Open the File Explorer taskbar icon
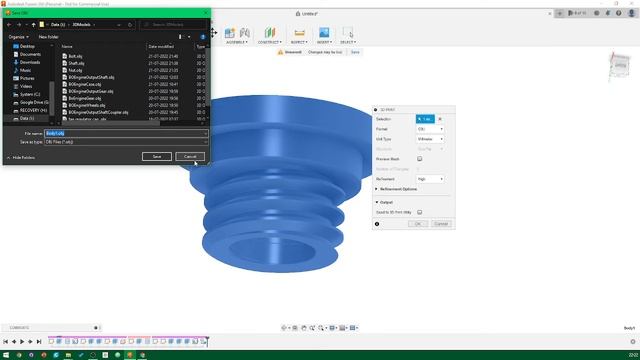The height and width of the screenshot is (360, 640). [68, 355]
